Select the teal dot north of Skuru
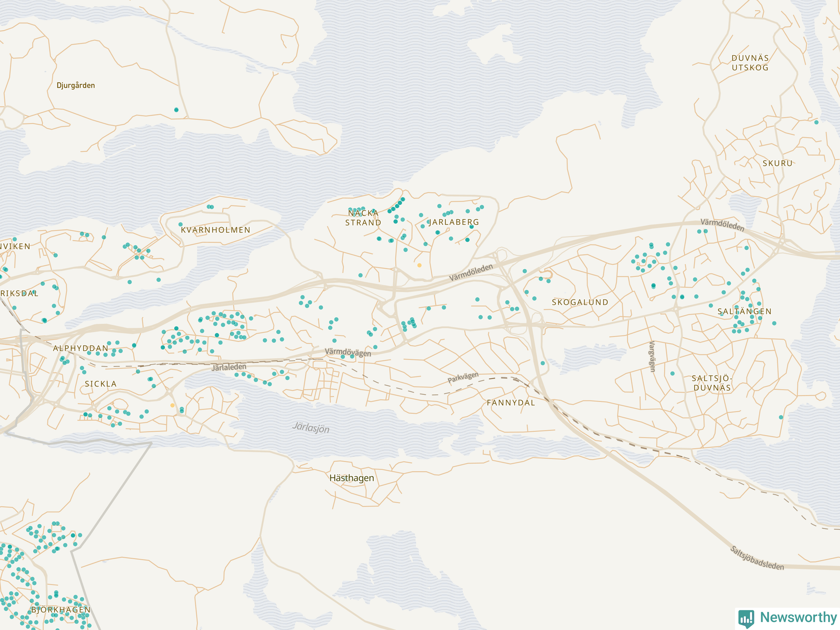This screenshot has height=630, width=840. (816, 122)
